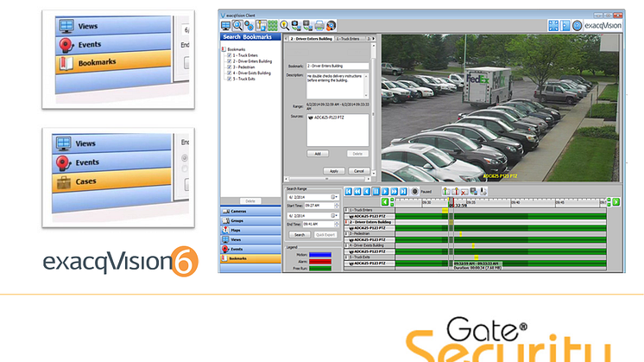644x362 pixels.
Task: Open the Events navigation panel in client
Action: [250, 249]
